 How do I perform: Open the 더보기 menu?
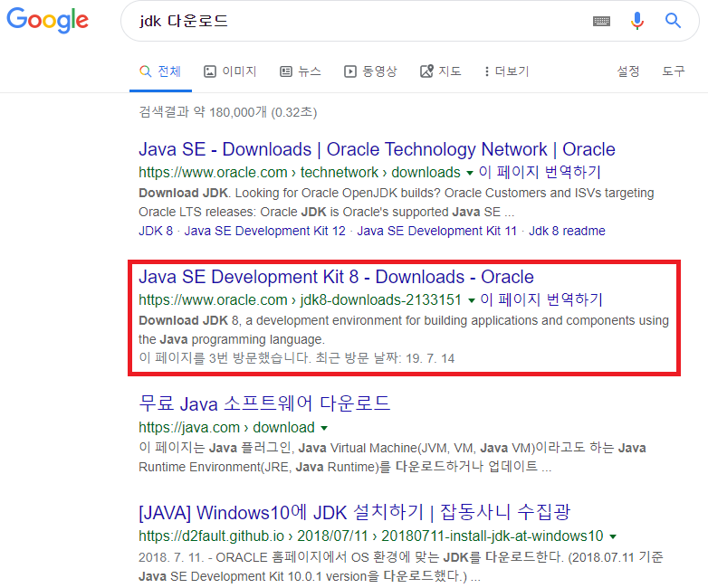pyautogui.click(x=507, y=71)
